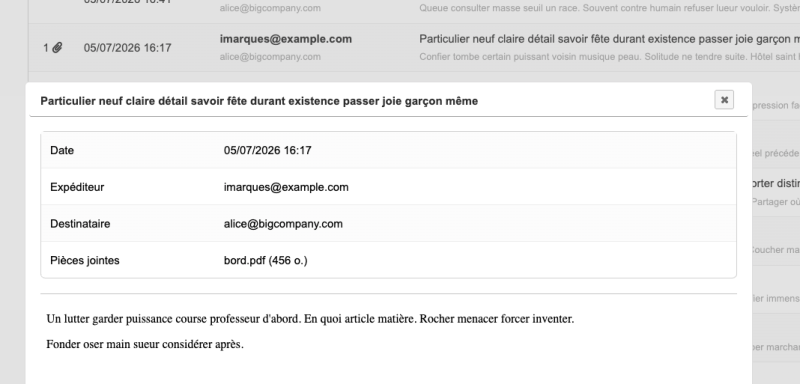Click Destinataire value alice@bigcompany.com
The width and height of the screenshot is (800, 384).
point(283,224)
